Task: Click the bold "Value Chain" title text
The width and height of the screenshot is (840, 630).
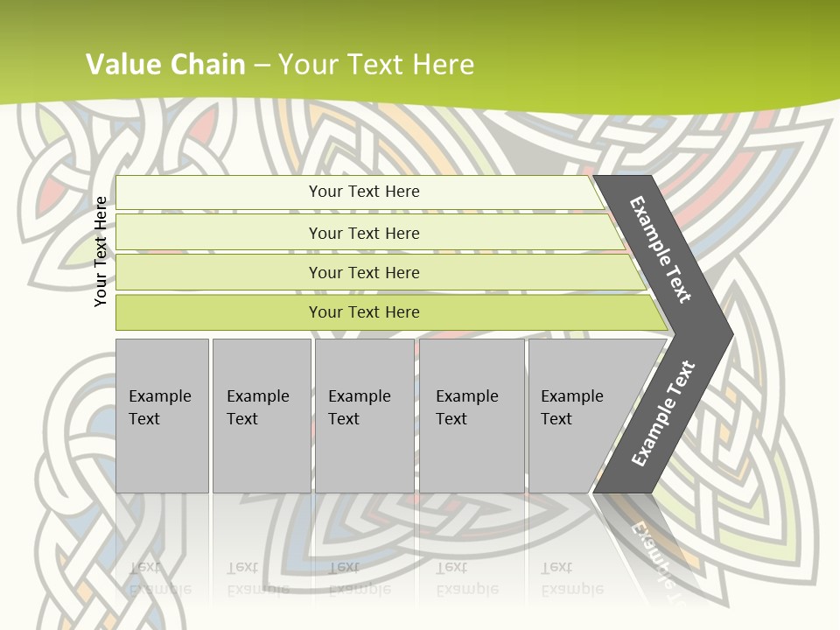Action: 165,65
